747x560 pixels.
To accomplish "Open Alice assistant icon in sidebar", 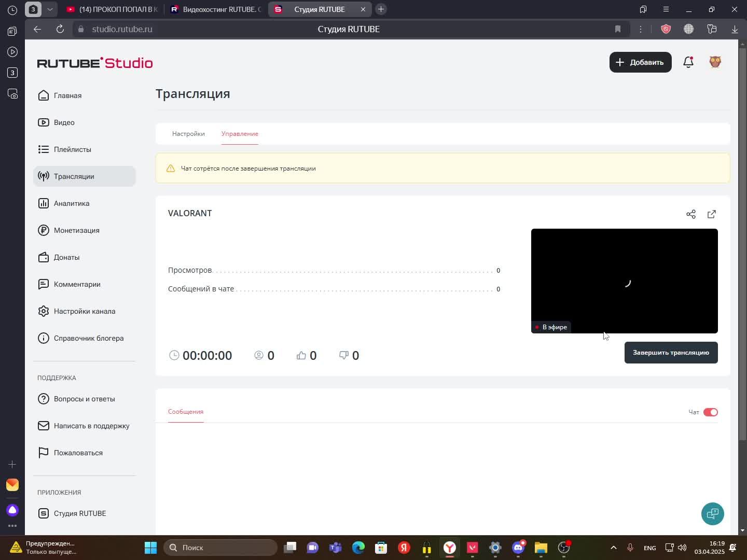I will coord(12,510).
